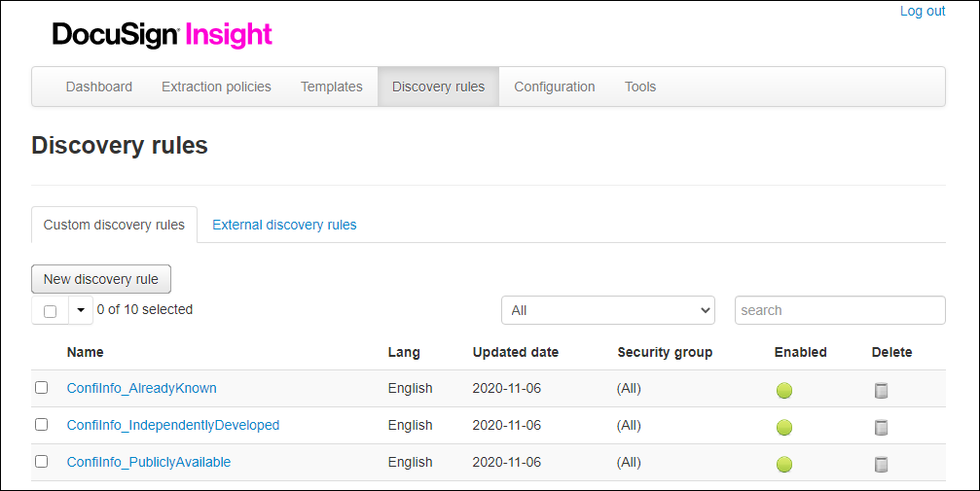Click the Lang column header

pyautogui.click(x=404, y=352)
